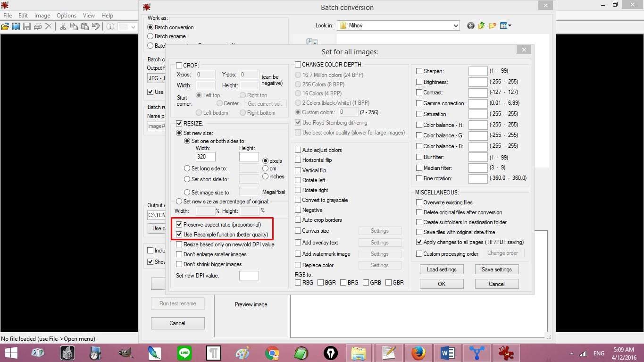Select the cm units radio button

(x=266, y=168)
